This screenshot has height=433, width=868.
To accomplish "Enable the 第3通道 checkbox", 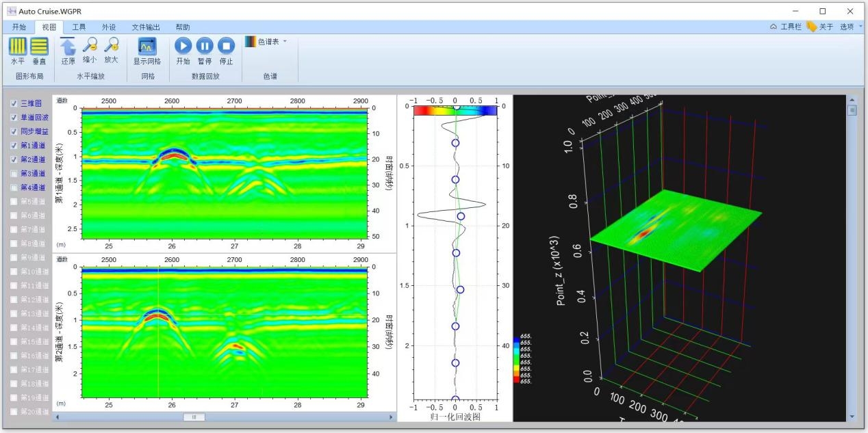I will (x=14, y=174).
